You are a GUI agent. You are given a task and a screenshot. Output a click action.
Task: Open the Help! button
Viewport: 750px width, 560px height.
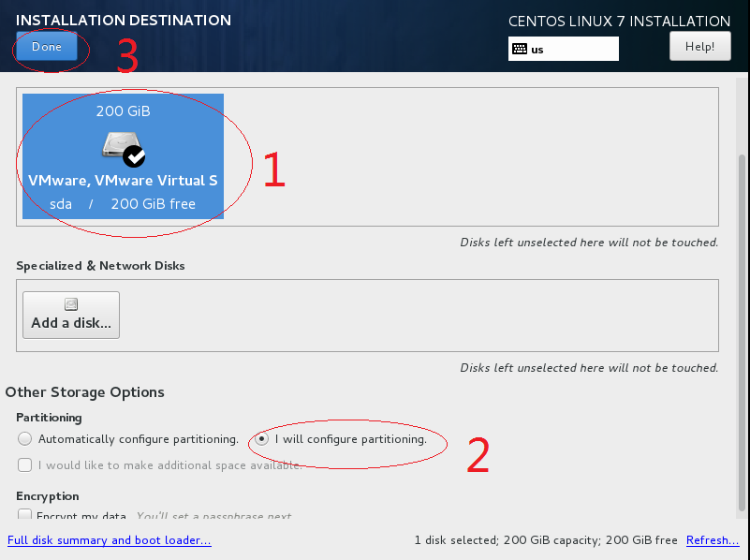point(699,47)
